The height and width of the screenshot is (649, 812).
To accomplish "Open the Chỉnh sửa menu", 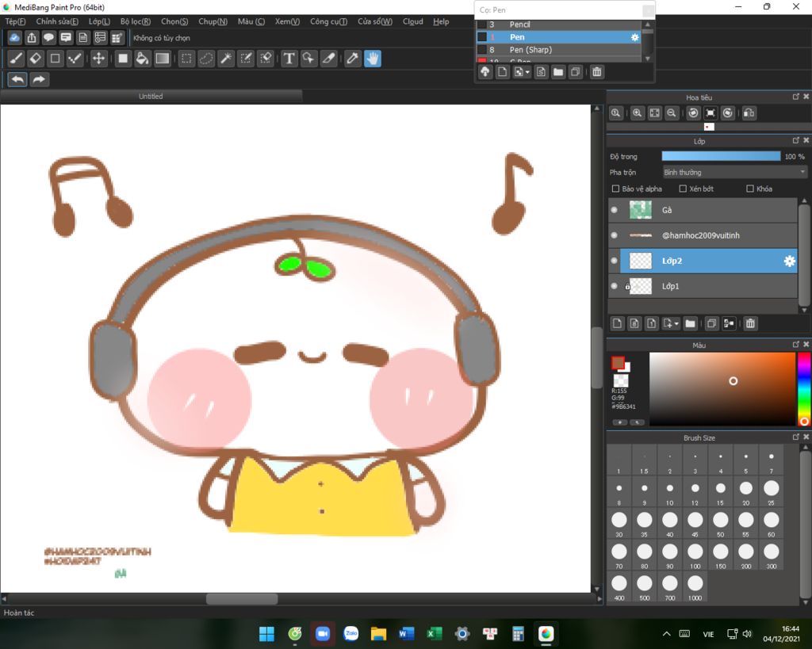I will click(x=57, y=21).
